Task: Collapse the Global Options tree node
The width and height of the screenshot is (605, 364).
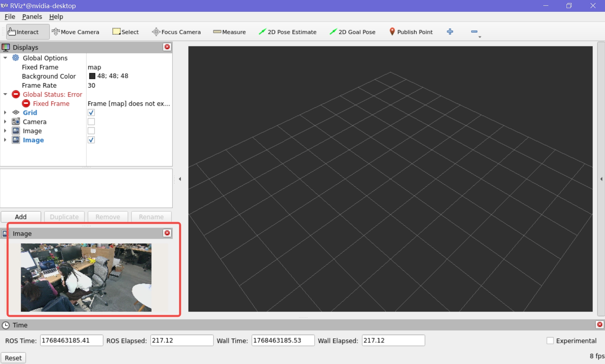Action: (x=5, y=58)
